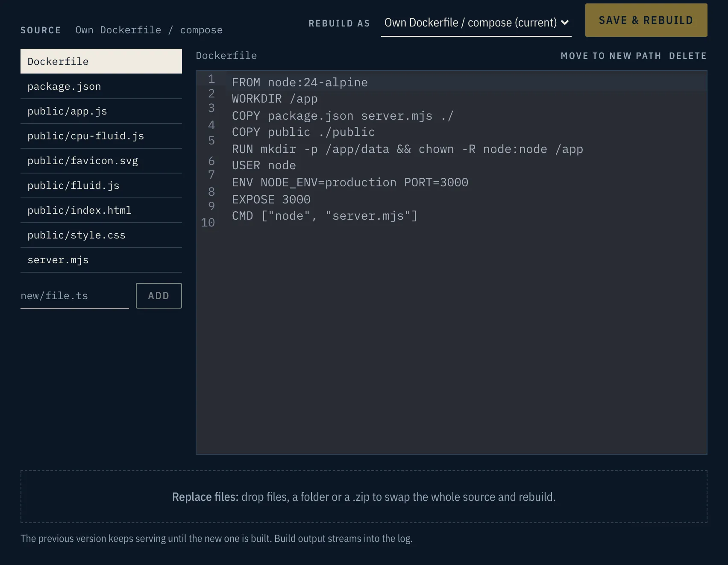Click line number 10 in the gutter
This screenshot has height=565, width=728.
coord(208,222)
